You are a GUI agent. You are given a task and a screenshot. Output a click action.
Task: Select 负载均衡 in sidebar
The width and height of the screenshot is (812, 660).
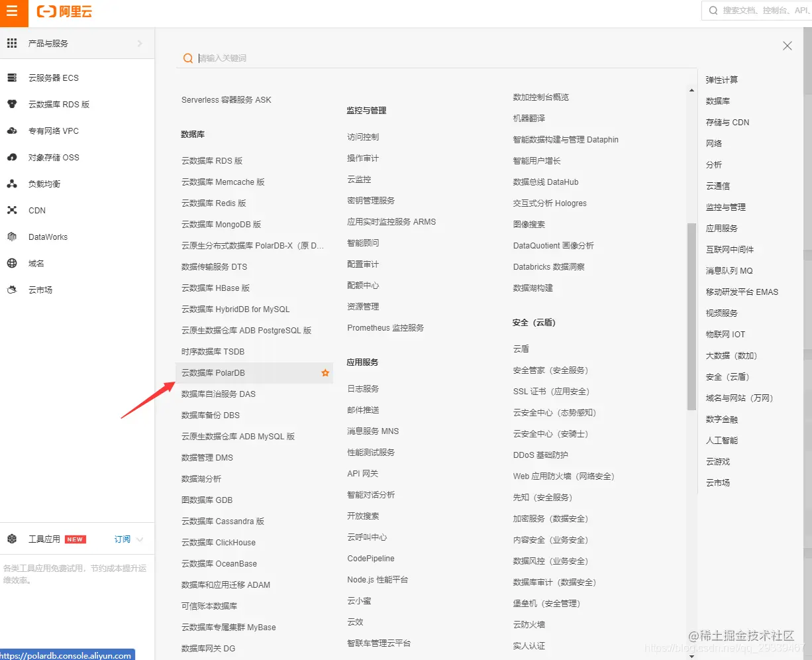coord(44,184)
